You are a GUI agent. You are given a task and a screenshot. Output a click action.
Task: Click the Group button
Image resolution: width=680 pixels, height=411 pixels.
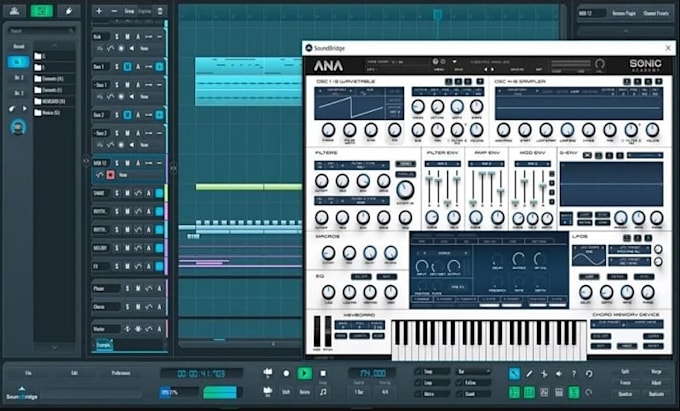[129, 11]
